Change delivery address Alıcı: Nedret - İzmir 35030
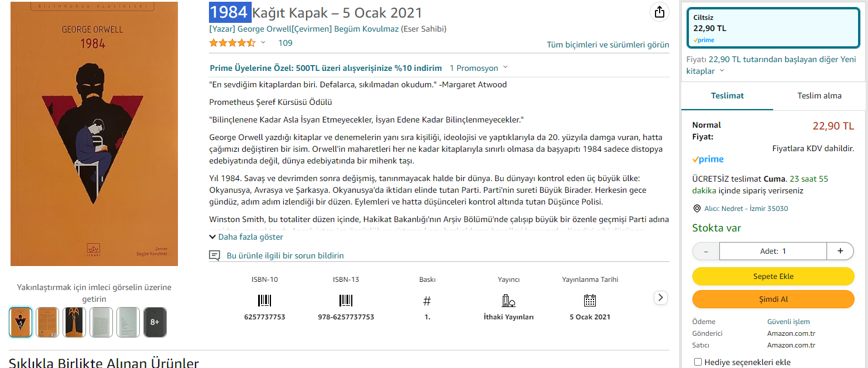Screen dimensions: 868x368 click(746, 209)
